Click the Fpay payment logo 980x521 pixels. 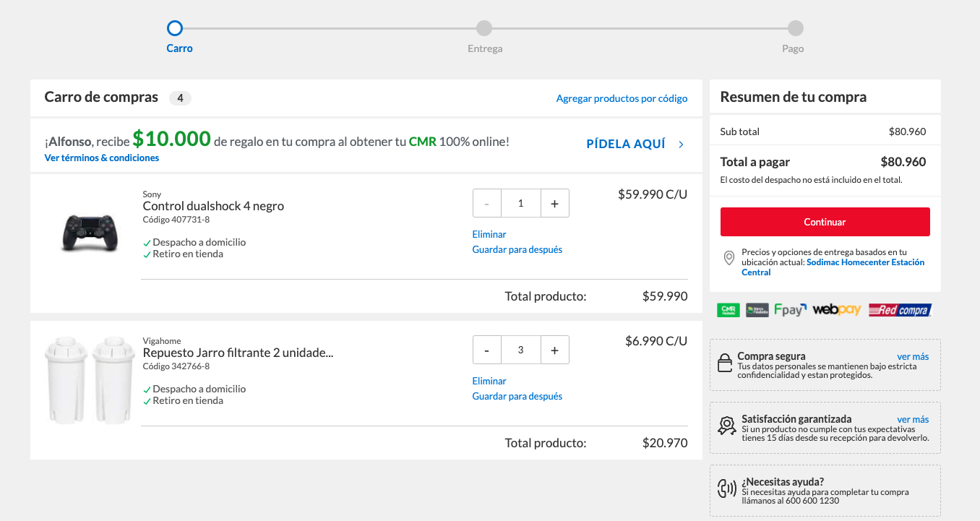[x=790, y=310]
